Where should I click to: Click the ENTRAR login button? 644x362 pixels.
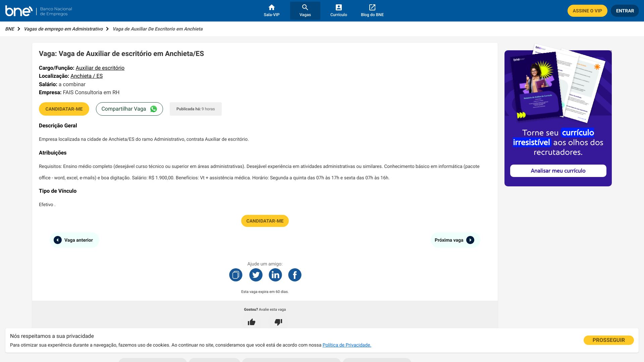click(625, 11)
